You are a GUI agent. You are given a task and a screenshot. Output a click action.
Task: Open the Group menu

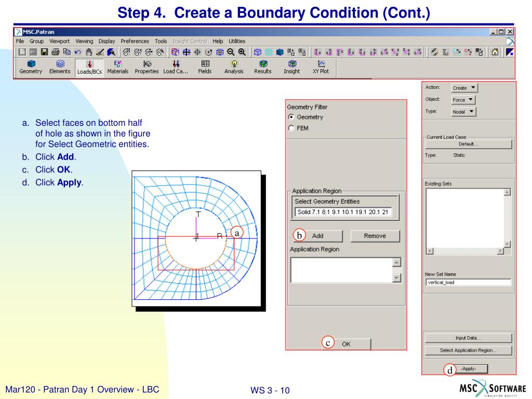point(37,41)
